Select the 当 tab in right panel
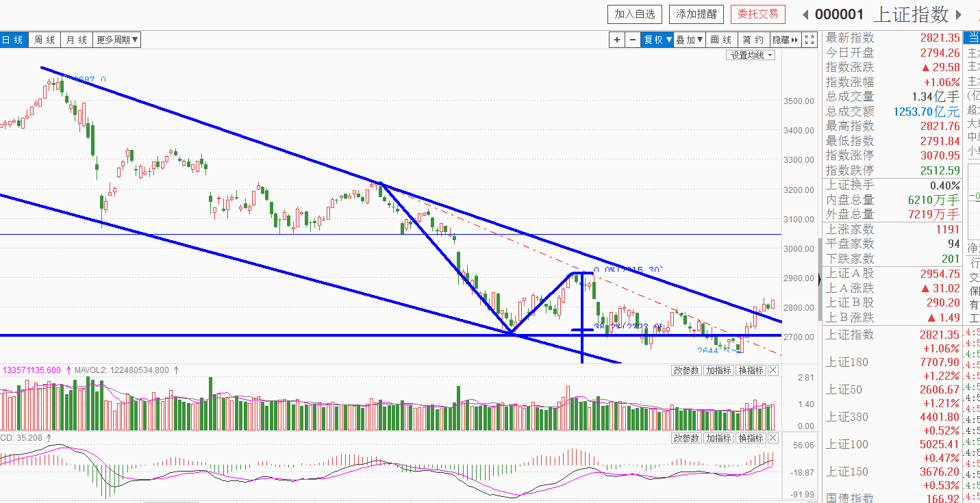The width and height of the screenshot is (980, 503). (x=972, y=38)
